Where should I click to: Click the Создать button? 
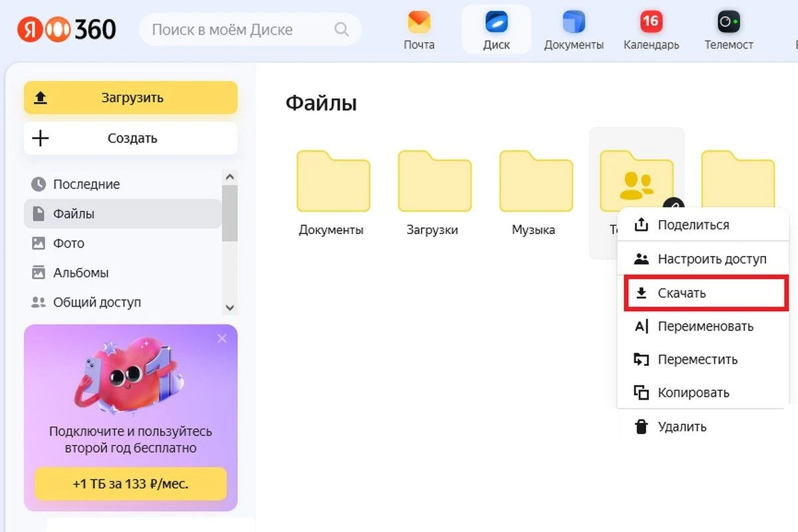coord(131,138)
